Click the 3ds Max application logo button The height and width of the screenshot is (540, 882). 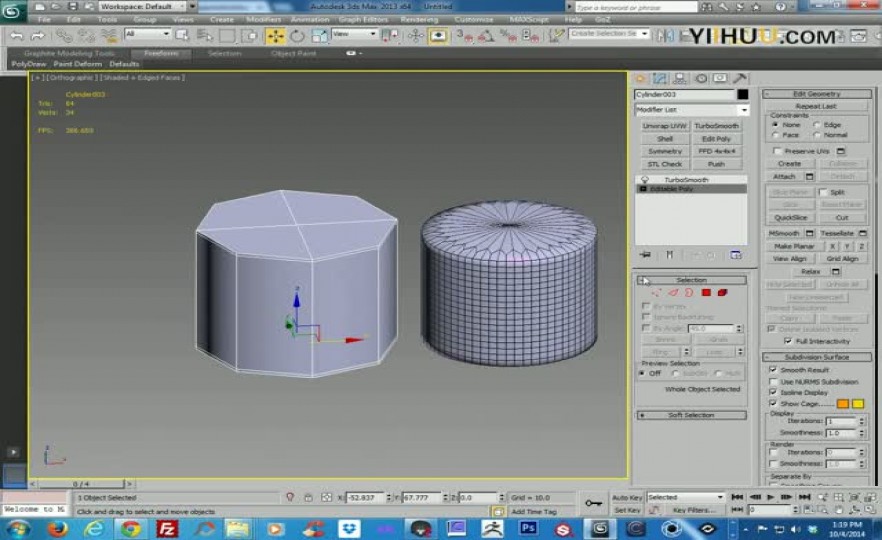[12, 11]
